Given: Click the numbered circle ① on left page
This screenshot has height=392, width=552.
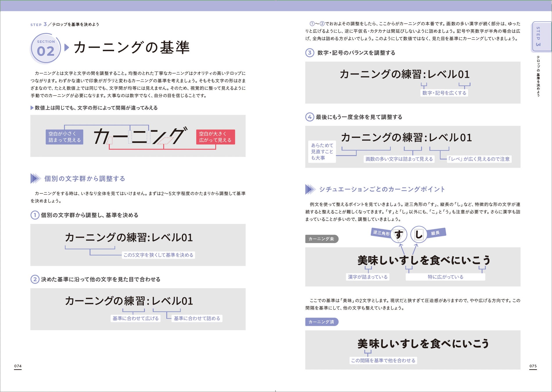Looking at the screenshot, I should tap(35, 215).
